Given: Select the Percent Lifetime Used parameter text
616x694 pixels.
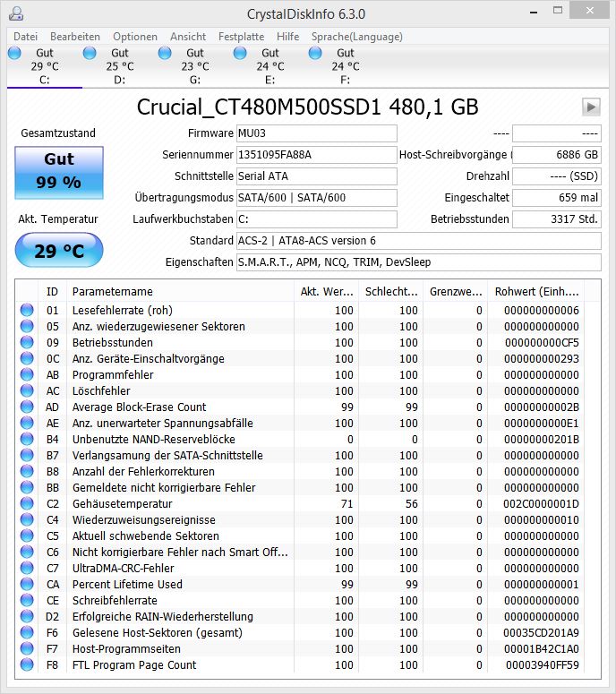Looking at the screenshot, I should (127, 584).
